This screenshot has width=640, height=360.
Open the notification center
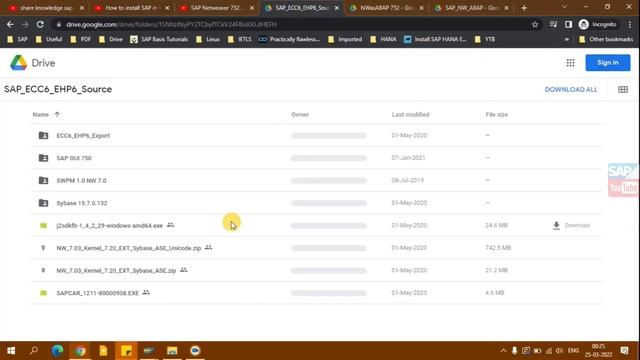624,351
